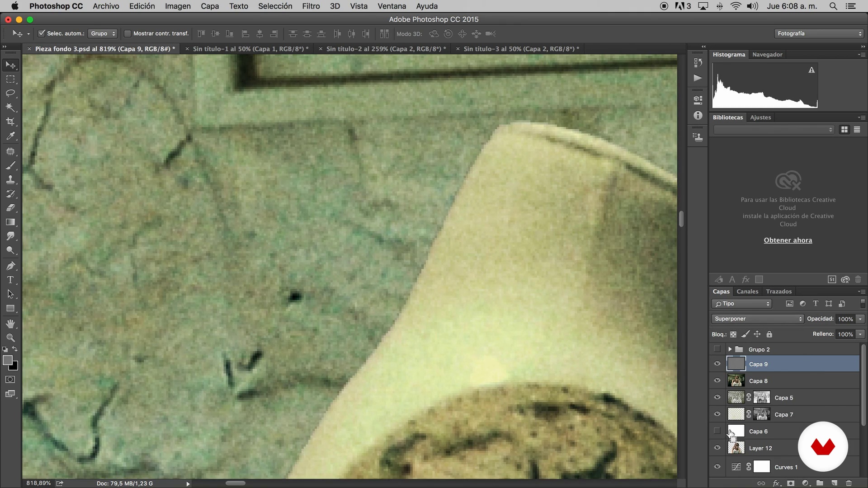Create a new group folder icon
This screenshot has width=868, height=488.
(820, 483)
